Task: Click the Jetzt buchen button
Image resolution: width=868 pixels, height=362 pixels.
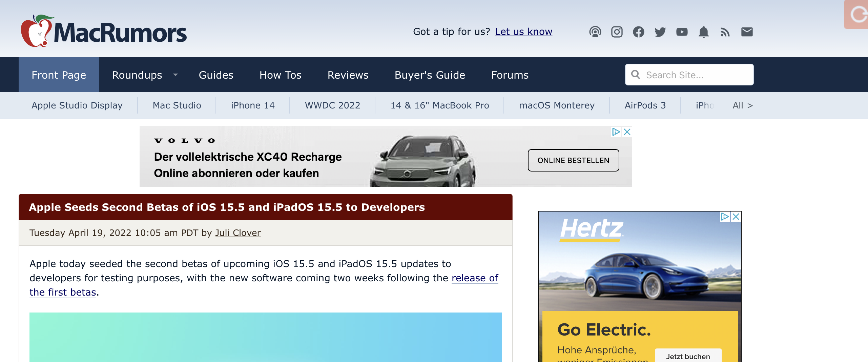Action: pyautogui.click(x=688, y=356)
